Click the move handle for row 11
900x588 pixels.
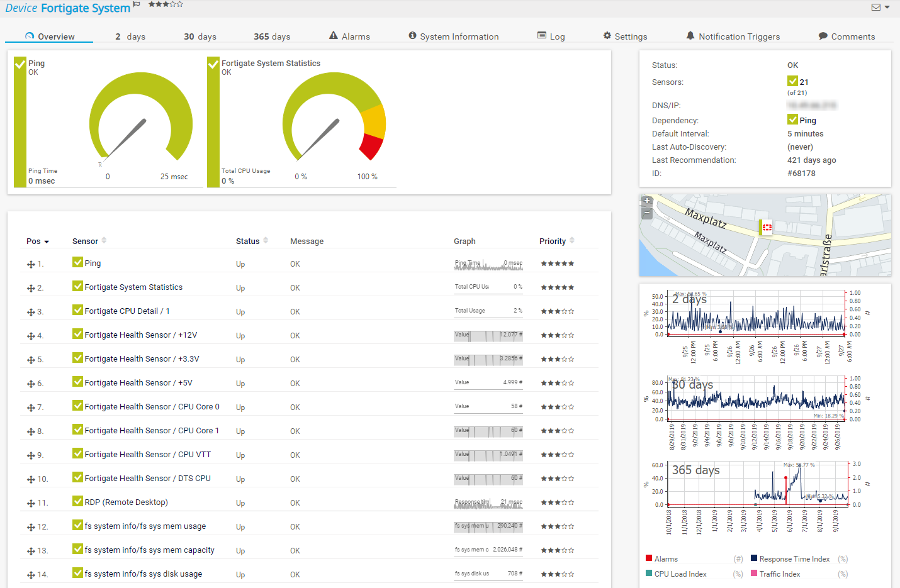point(31,504)
